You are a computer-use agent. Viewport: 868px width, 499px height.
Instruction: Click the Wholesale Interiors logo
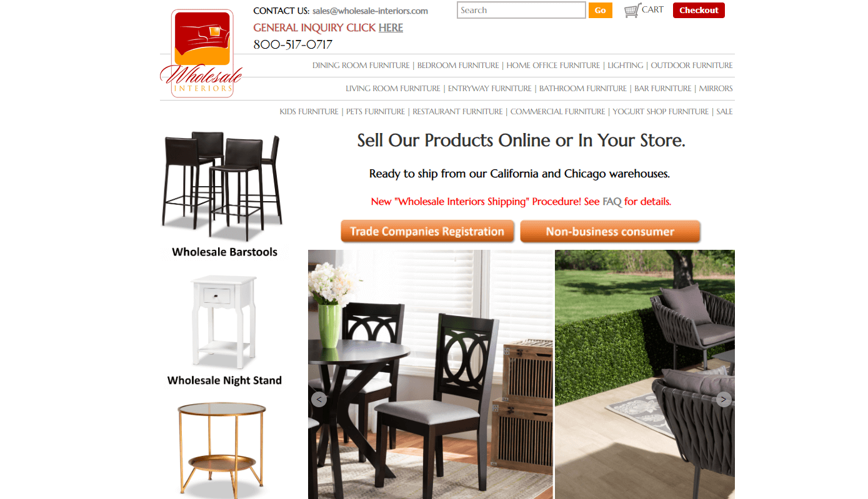(x=201, y=54)
